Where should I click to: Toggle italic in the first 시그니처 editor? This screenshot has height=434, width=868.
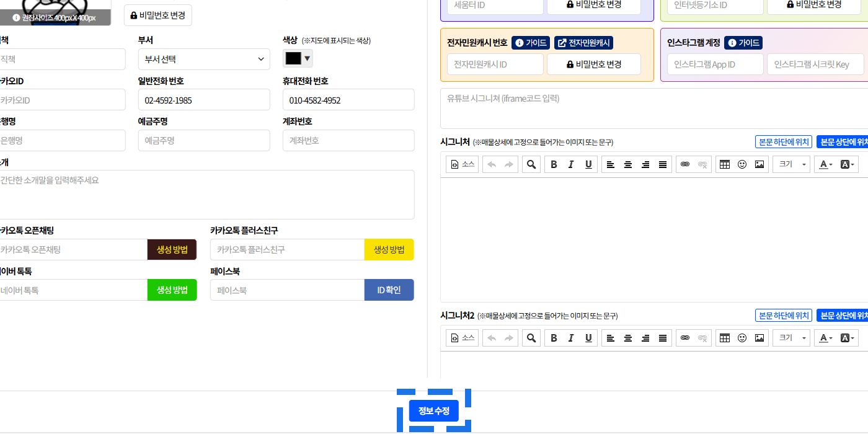tap(571, 164)
